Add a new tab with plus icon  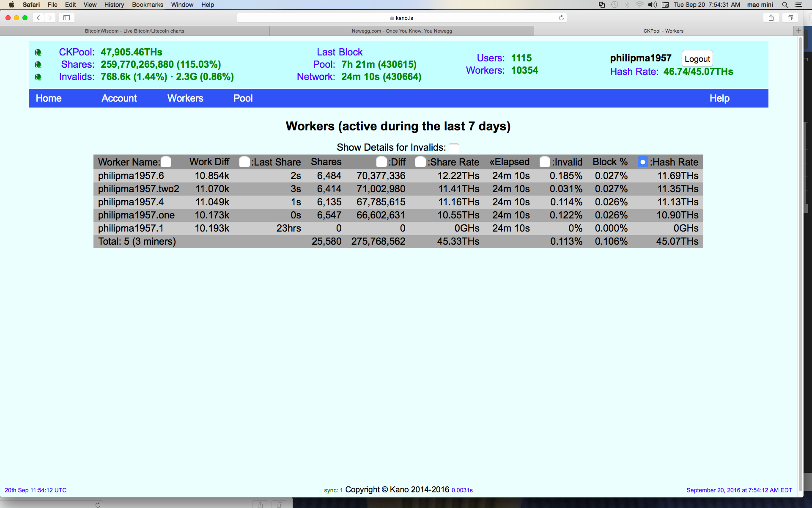pyautogui.click(x=798, y=31)
